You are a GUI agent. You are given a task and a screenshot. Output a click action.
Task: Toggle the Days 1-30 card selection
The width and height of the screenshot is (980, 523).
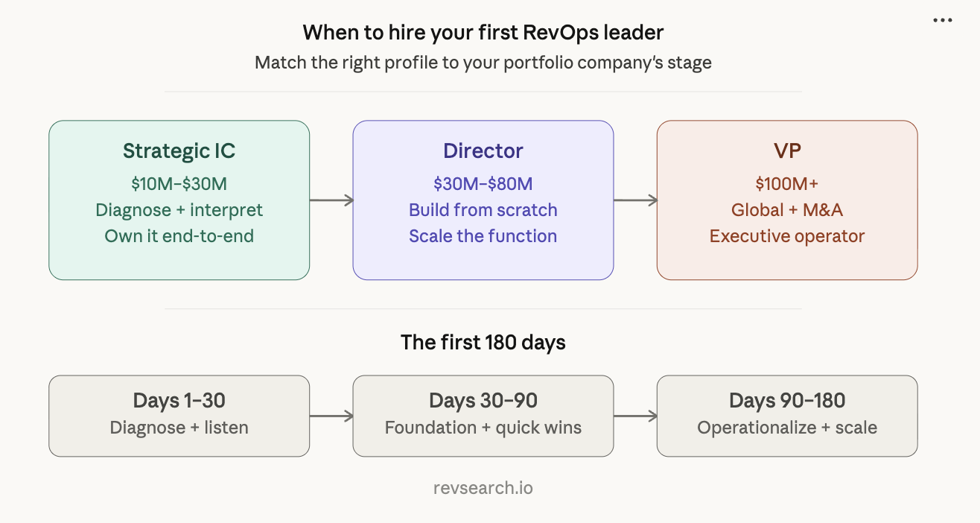[179, 416]
